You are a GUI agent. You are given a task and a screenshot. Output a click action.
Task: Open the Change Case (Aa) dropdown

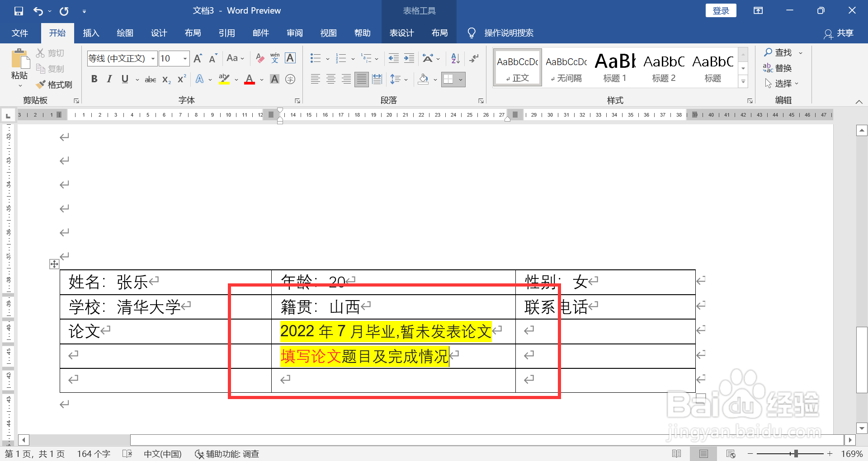(235, 58)
